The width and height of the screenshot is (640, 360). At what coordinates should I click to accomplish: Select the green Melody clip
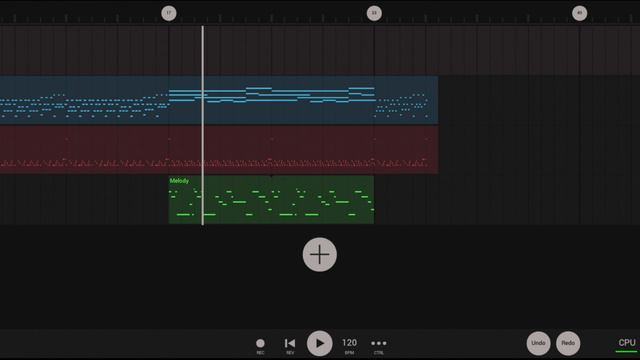(x=271, y=200)
